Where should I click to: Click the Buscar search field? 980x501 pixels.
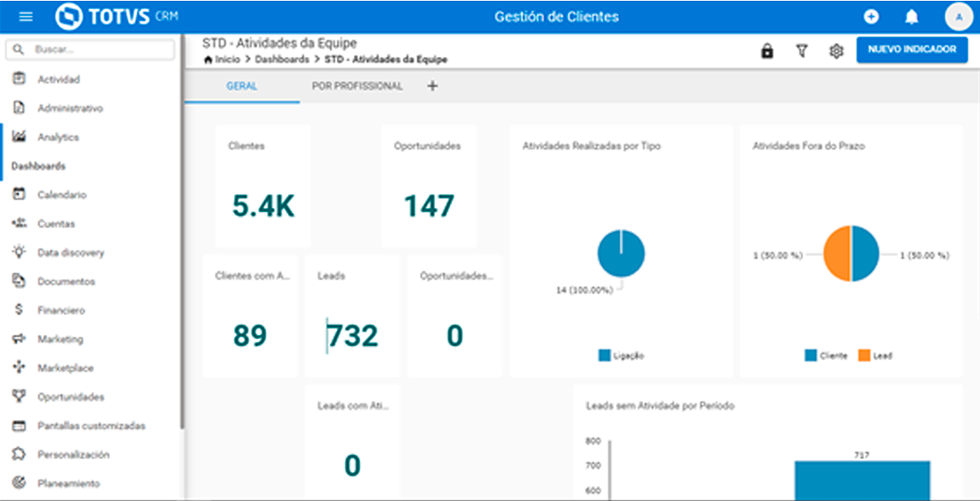click(x=97, y=50)
